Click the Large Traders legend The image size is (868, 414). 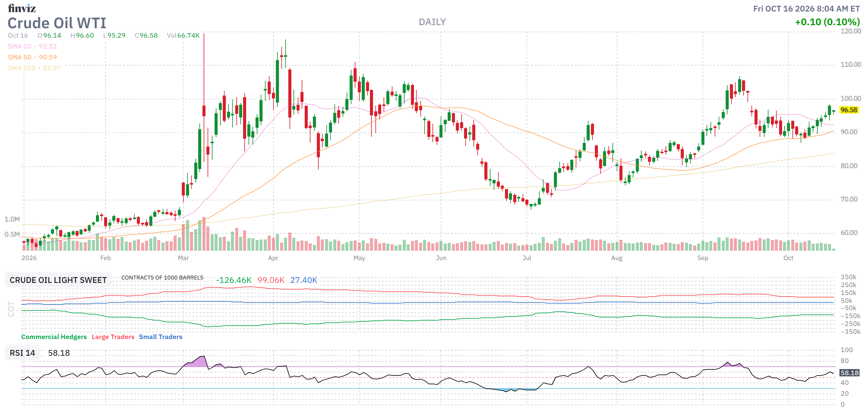[113, 337]
